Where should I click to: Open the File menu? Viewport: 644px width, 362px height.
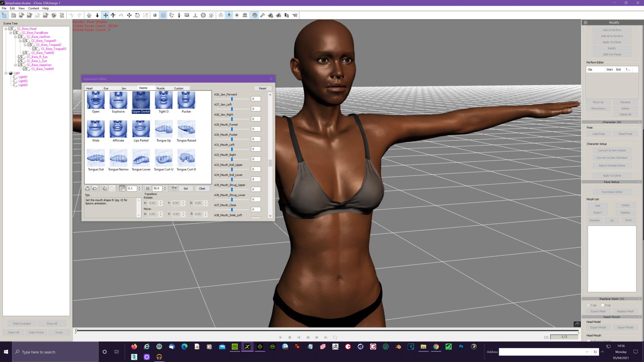[4, 8]
